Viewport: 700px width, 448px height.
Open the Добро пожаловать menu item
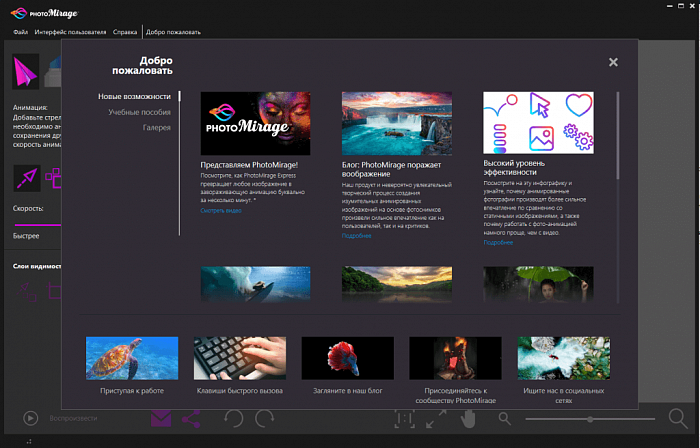[x=173, y=32]
